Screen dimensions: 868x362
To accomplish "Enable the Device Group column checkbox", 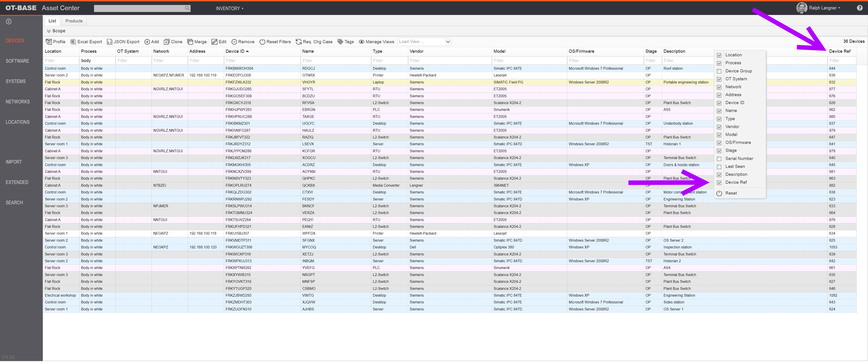I will 719,71.
